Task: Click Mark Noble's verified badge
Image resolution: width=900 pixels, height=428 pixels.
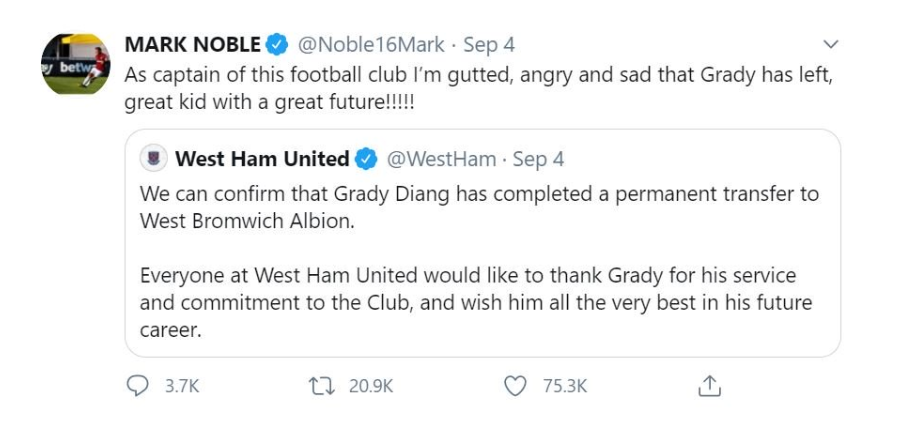Action: point(278,45)
